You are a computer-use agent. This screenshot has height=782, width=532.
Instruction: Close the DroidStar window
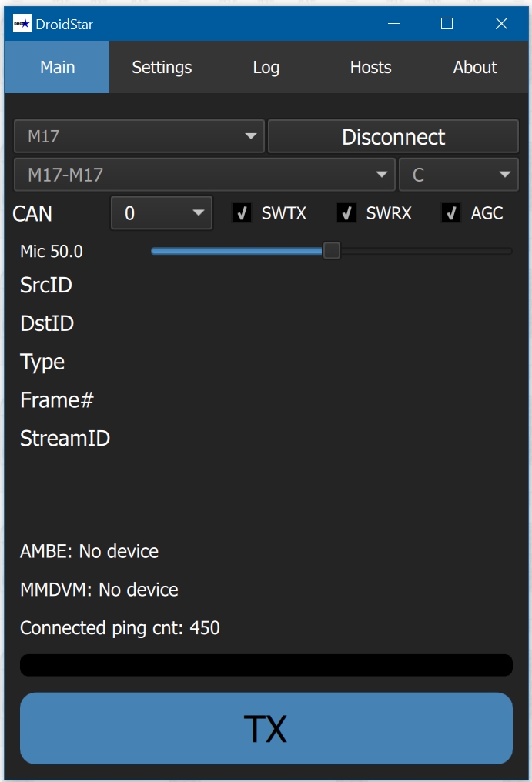(x=501, y=24)
